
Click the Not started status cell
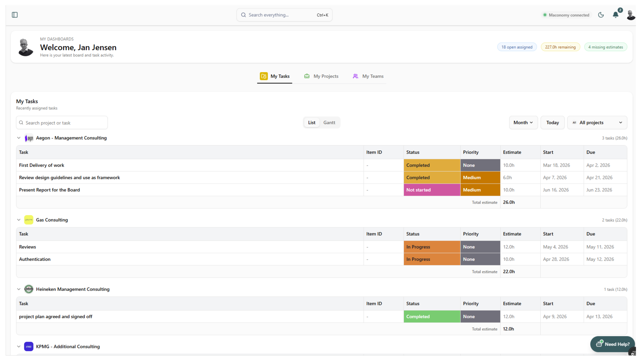click(x=431, y=190)
